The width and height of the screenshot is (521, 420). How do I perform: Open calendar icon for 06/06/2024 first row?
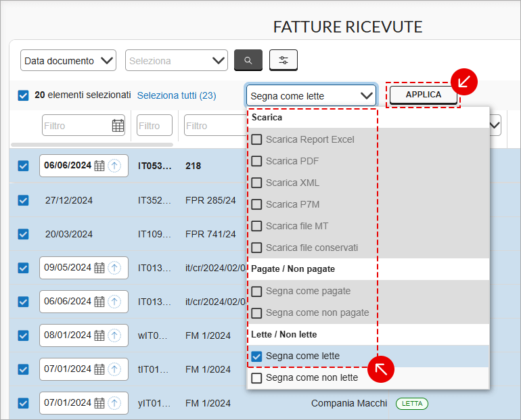point(99,166)
